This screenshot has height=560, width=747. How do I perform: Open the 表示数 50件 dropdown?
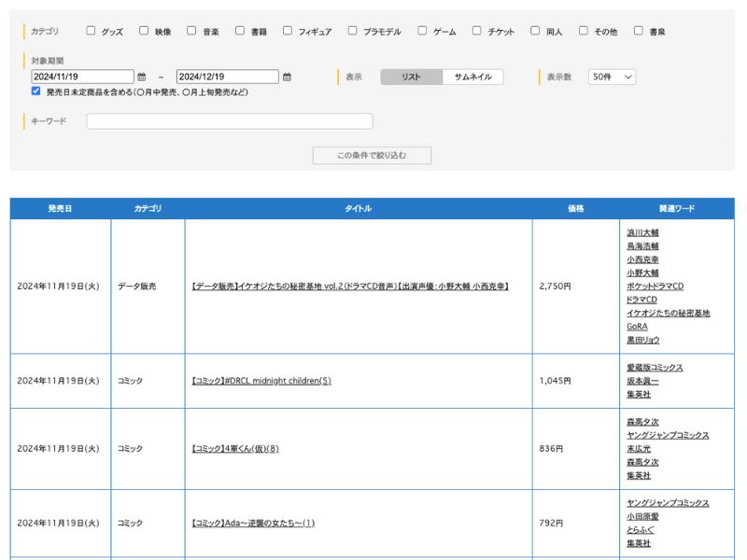point(612,77)
